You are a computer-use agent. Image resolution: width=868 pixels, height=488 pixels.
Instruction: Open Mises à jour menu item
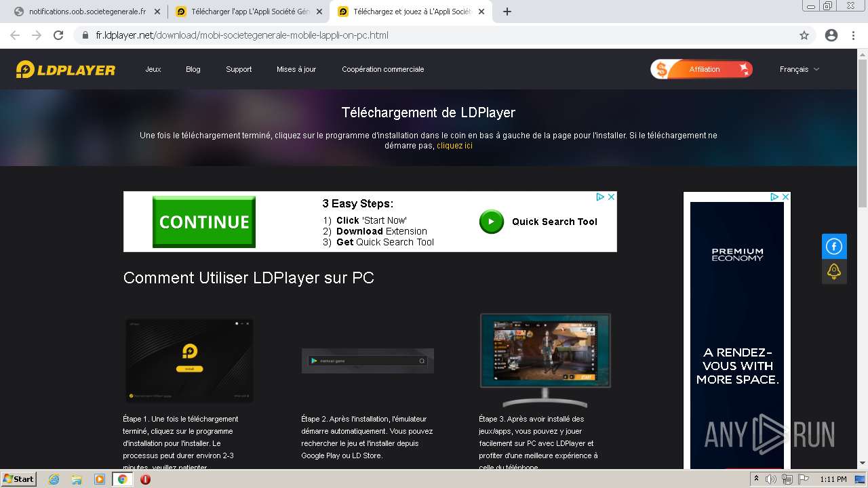tap(296, 69)
